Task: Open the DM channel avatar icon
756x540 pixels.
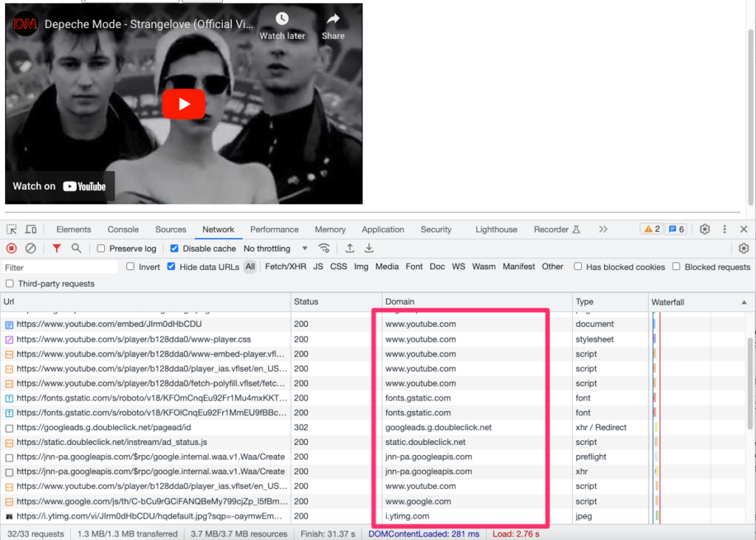Action: click(25, 24)
